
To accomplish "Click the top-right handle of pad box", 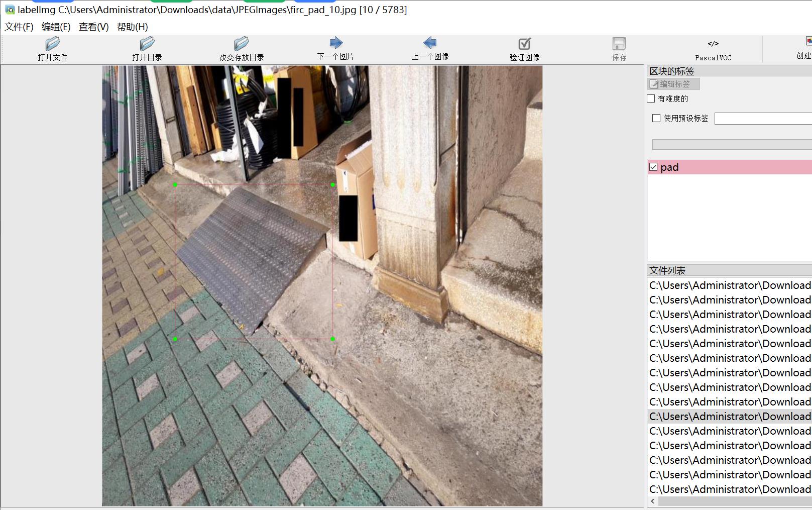I will [x=333, y=185].
